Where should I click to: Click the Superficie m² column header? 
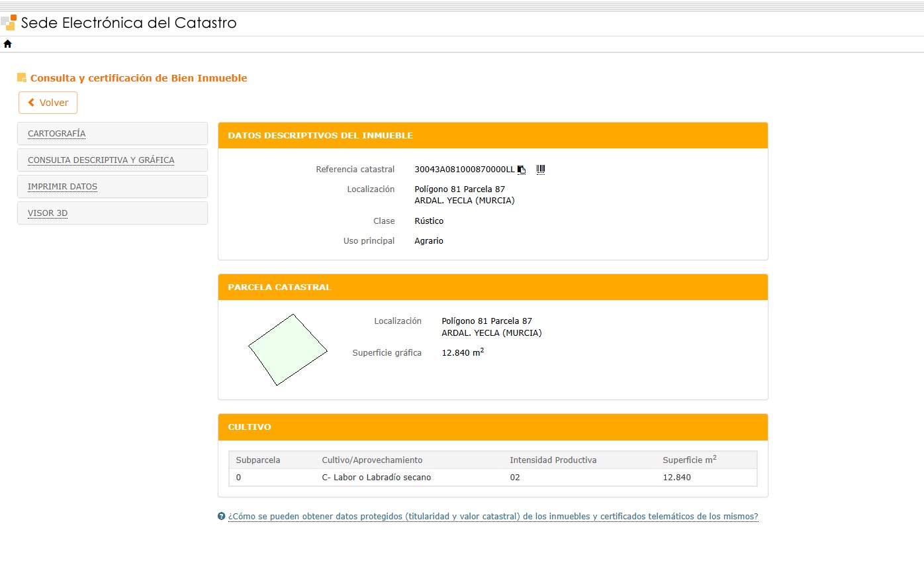point(690,459)
